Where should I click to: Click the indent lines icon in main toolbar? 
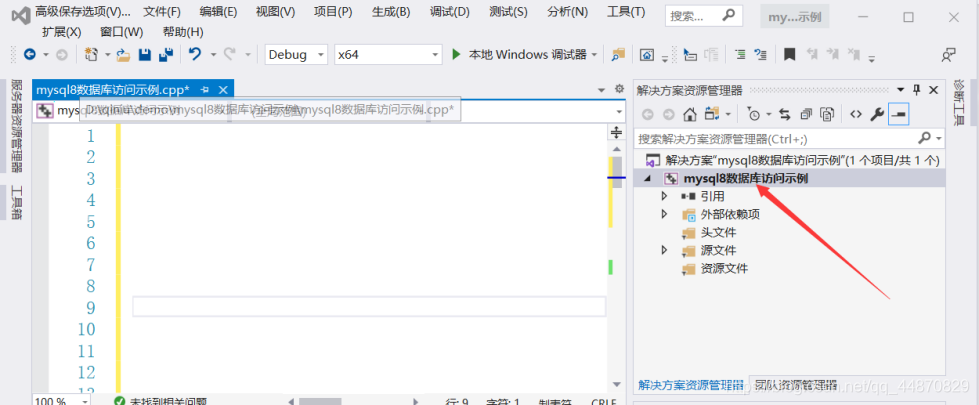740,55
